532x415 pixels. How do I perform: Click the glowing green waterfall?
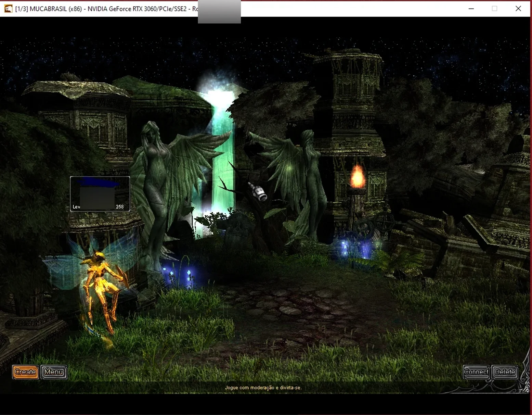[x=221, y=151]
